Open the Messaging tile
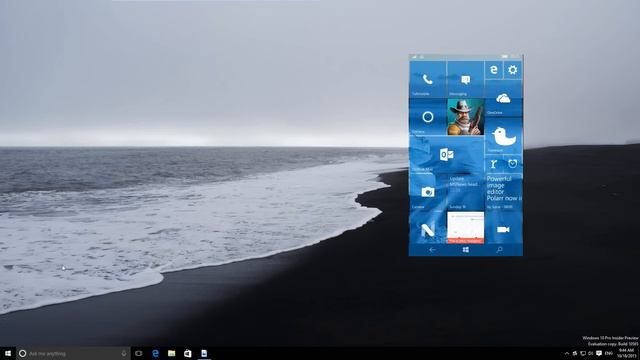The image size is (640, 360). (465, 79)
